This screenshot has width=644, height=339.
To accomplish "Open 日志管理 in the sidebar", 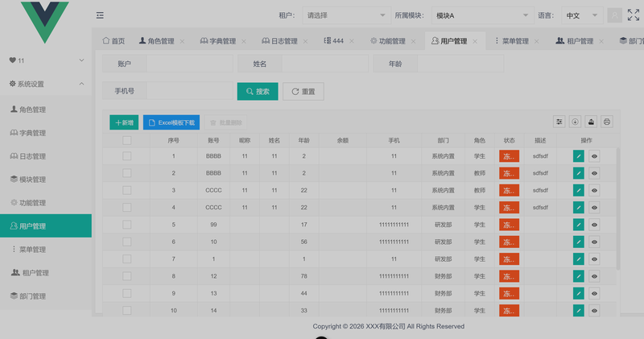I will (46, 156).
